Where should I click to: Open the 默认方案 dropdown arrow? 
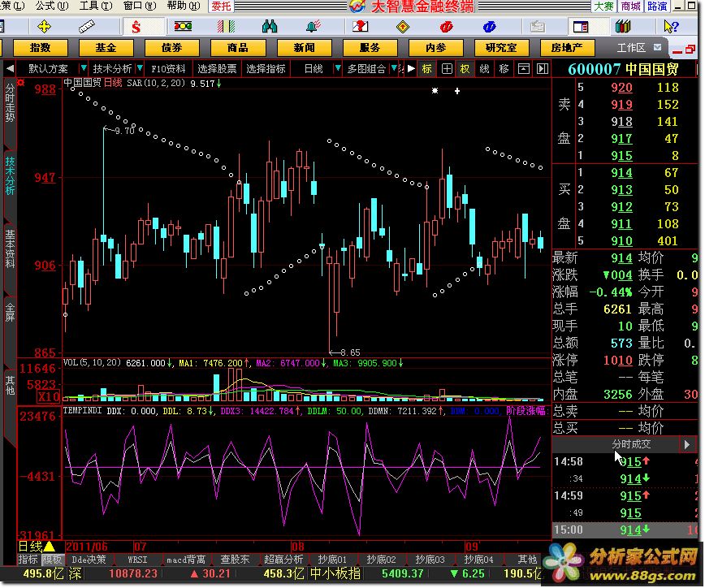coord(83,68)
